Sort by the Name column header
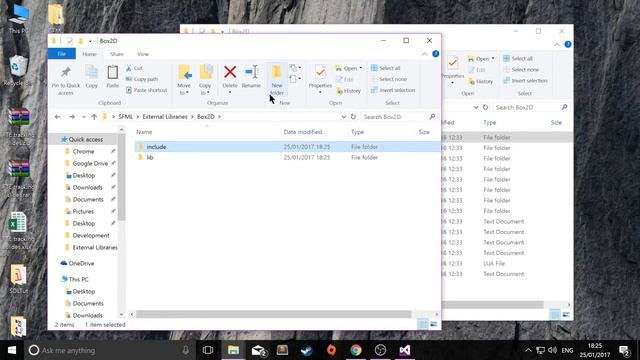Viewport: 640px width, 360px height. pyautogui.click(x=144, y=132)
